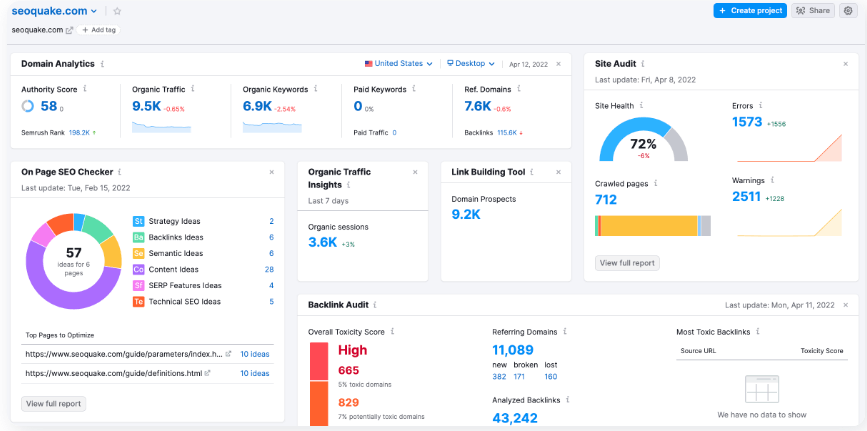
Task: Open Organic Traffic 9.5K value
Action: pos(147,106)
